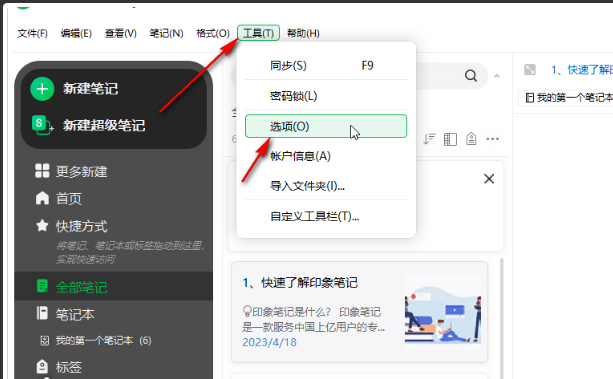The width and height of the screenshot is (613, 379).
Task: Open the three-dot more options
Action: click(493, 139)
